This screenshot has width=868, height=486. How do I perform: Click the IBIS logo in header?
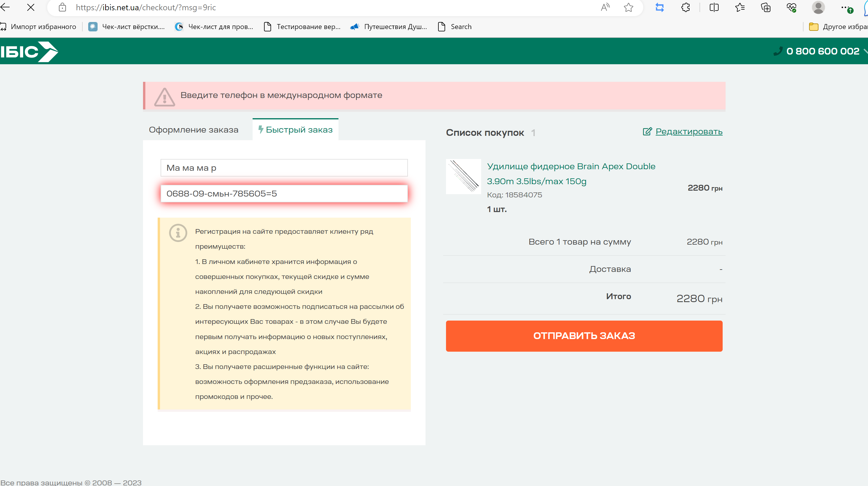point(29,52)
